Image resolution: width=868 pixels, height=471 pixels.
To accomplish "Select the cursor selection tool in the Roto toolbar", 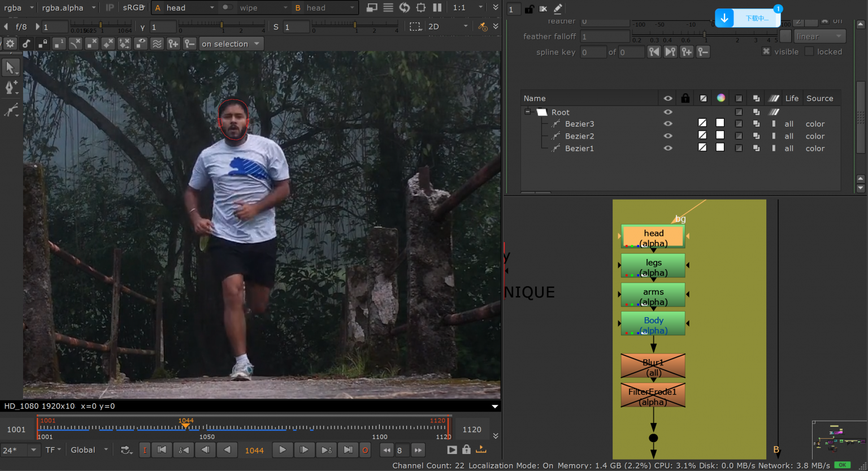I will coord(11,67).
